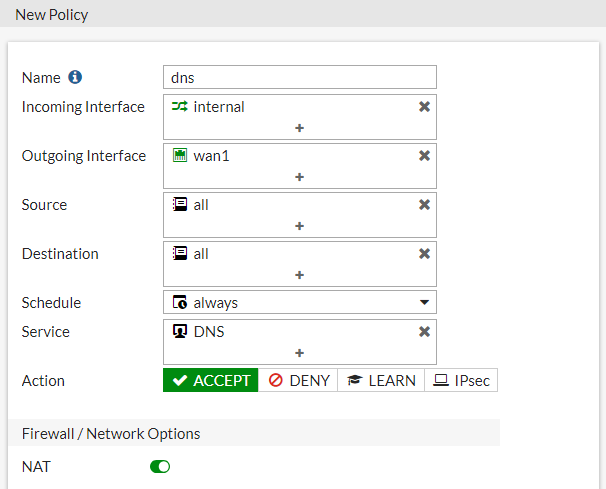Toggle the NAT switch off
The image size is (606, 489).
pos(160,466)
